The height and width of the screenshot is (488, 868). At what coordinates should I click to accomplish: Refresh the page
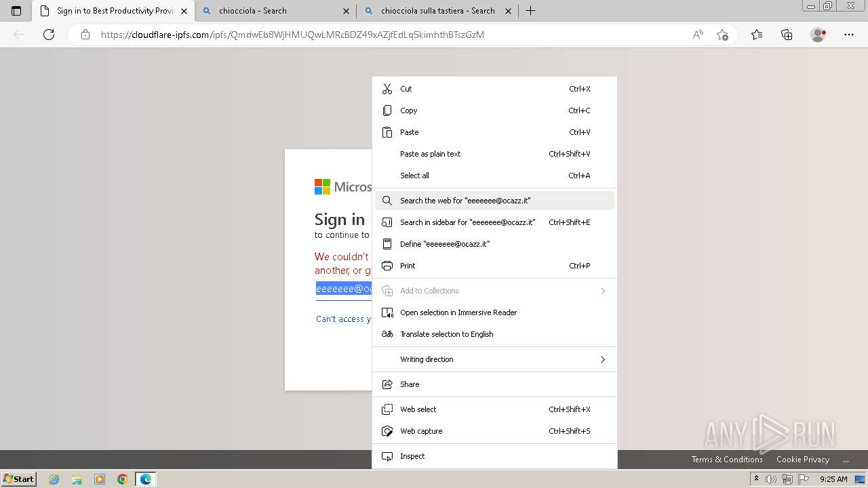pyautogui.click(x=49, y=35)
